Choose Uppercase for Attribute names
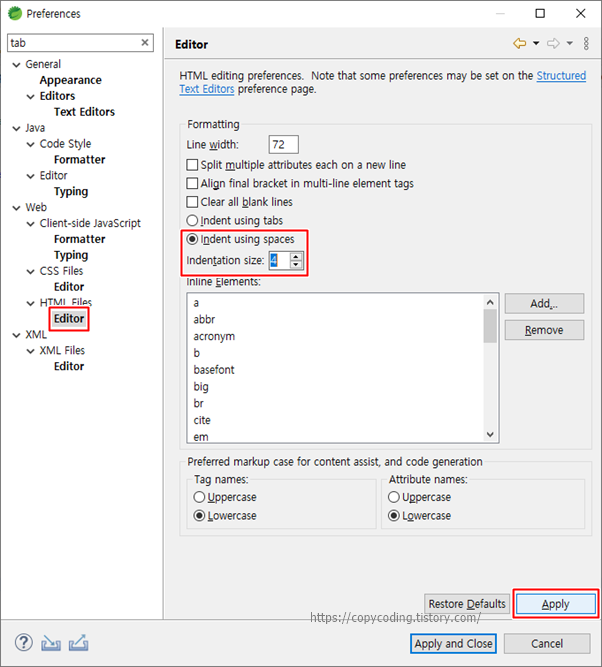The image size is (602, 667). (x=394, y=497)
